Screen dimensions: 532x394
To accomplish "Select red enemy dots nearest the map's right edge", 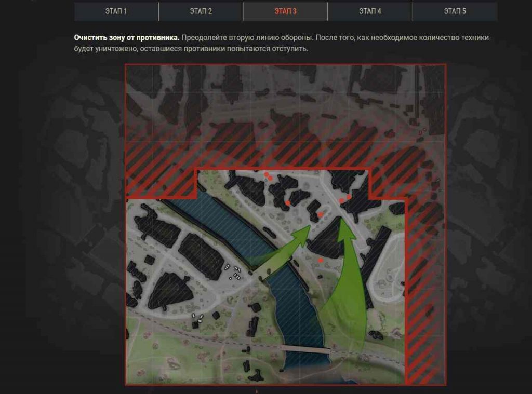I will 345,199.
